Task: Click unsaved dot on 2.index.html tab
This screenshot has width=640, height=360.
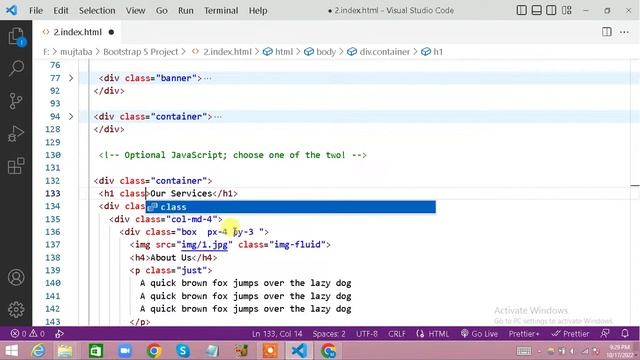Action: click(111, 32)
